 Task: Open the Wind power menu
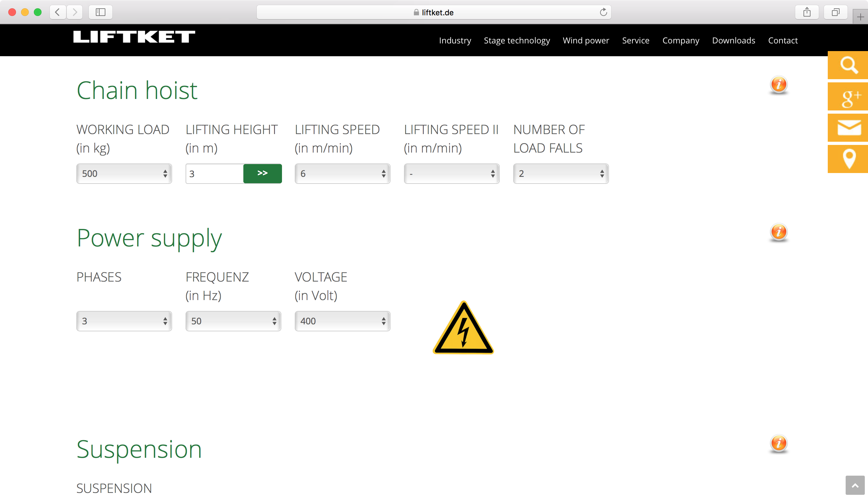(x=586, y=40)
